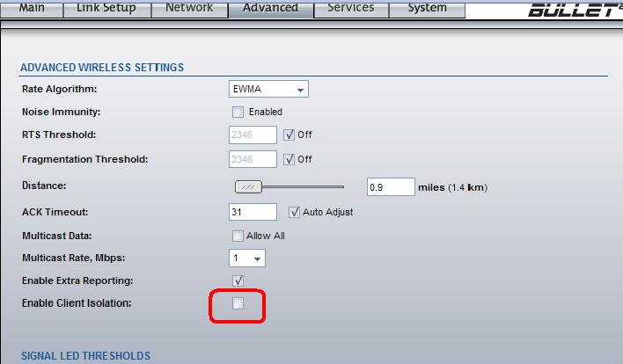Enable the Noise Immunity checkbox
Screen dimensions: 623x364
238,112
